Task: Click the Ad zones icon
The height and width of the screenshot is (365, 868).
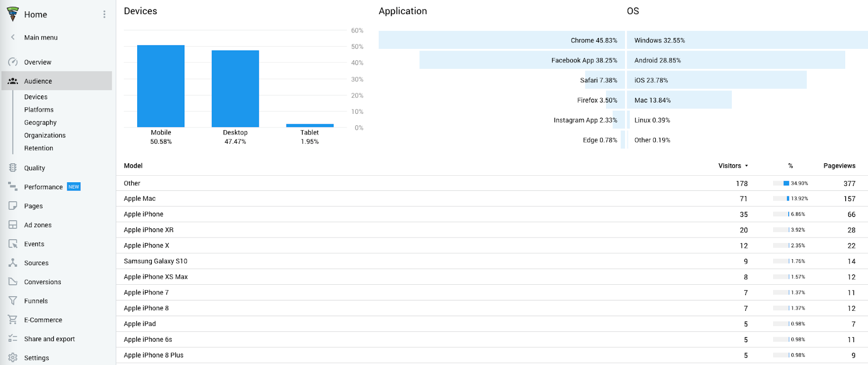Action: [x=12, y=225]
